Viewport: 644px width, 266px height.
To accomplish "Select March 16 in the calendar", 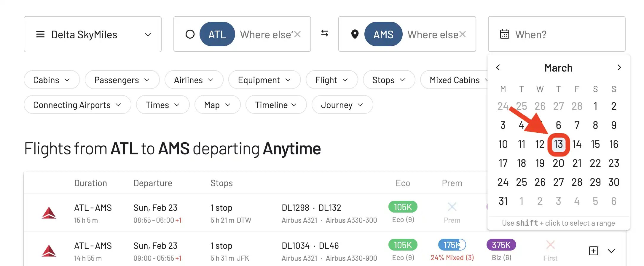I will click(614, 144).
